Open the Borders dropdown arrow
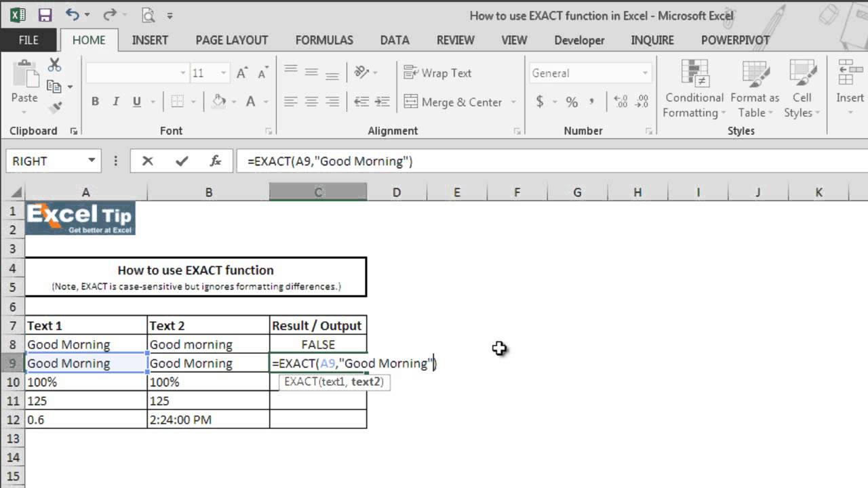Viewport: 868px width, 488px height. point(194,102)
